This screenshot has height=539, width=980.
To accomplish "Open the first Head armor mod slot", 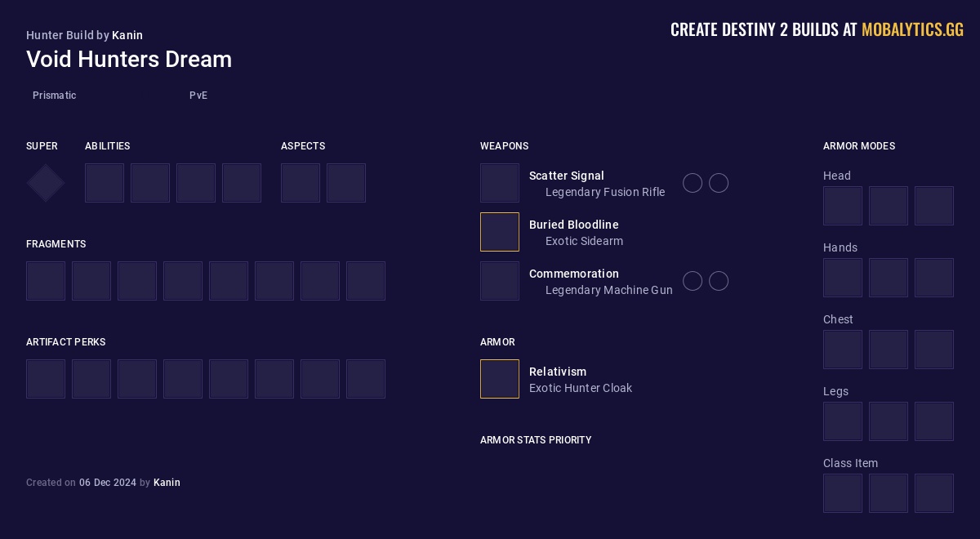I will (843, 206).
